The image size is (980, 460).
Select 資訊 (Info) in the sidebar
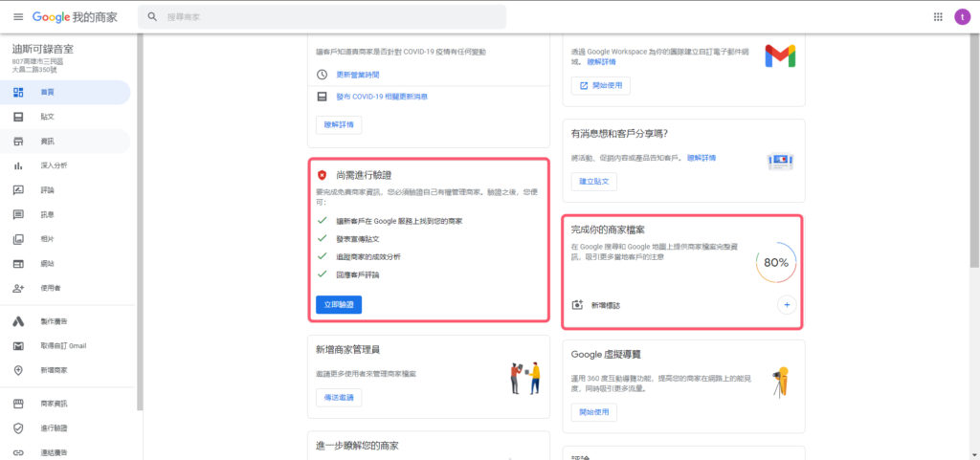coord(47,142)
